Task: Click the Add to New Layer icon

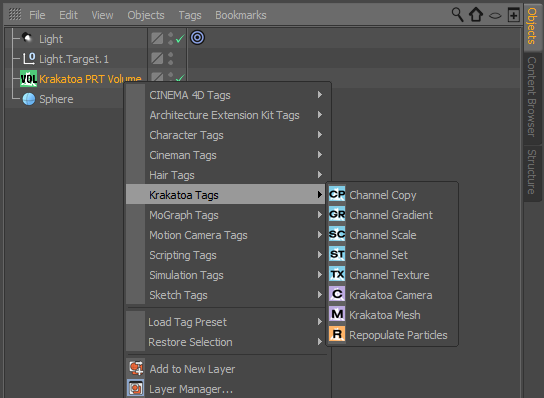Action: [x=136, y=368]
